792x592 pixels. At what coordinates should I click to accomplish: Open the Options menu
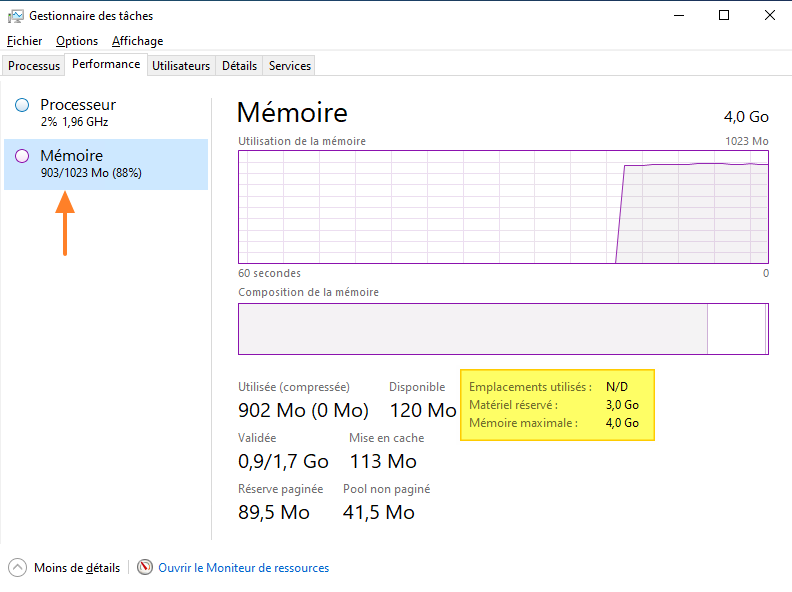coord(77,41)
